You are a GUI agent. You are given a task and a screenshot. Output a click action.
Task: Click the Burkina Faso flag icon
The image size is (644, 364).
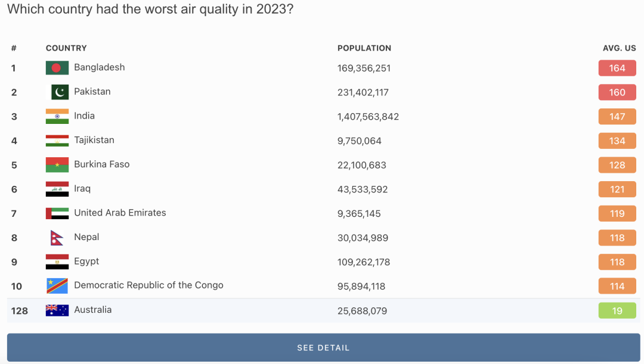coord(57,165)
